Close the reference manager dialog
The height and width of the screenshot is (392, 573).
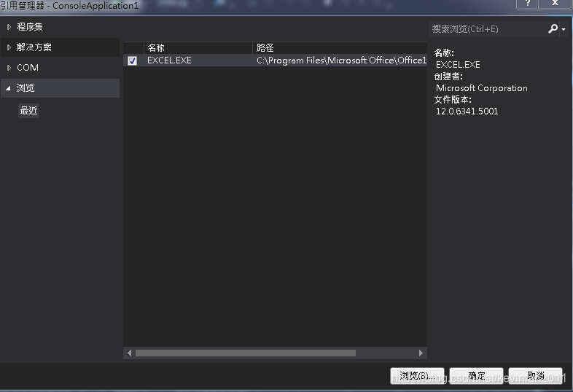click(x=555, y=4)
